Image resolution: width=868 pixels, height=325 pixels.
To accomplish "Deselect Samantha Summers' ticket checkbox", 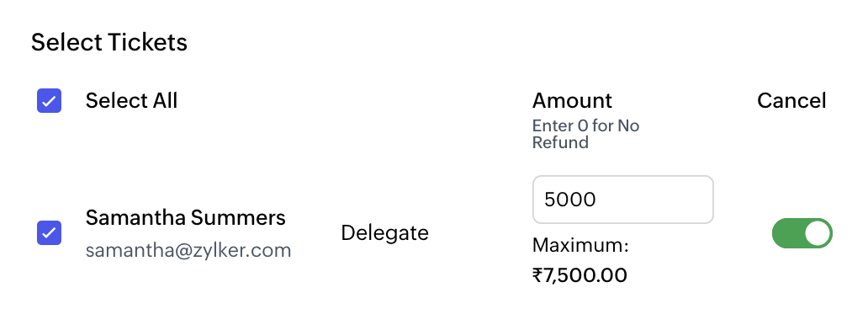I will [x=50, y=233].
